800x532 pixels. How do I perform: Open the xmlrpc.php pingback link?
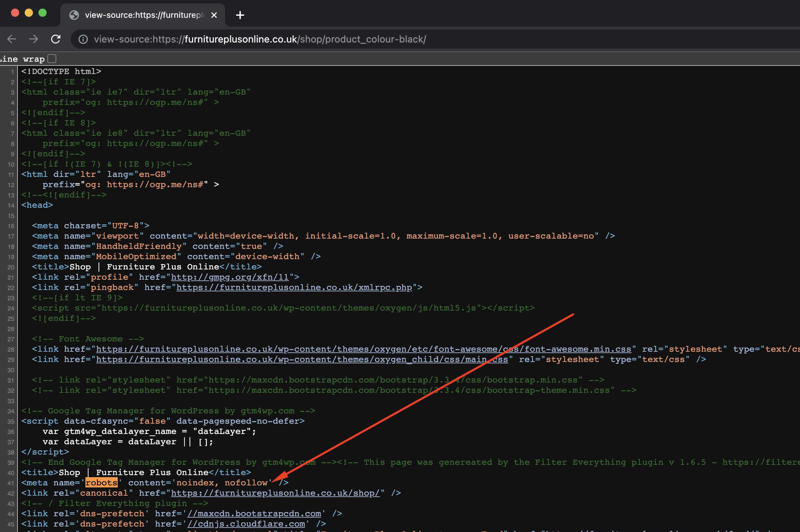[294, 287]
